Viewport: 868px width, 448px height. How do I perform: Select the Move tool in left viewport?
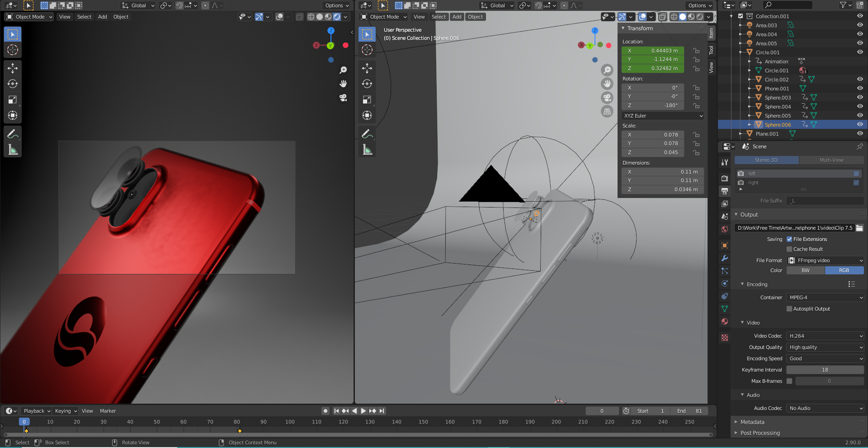click(12, 68)
